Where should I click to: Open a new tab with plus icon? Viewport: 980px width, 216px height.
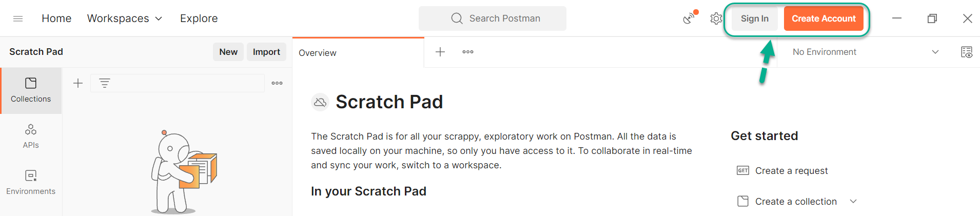pos(440,52)
